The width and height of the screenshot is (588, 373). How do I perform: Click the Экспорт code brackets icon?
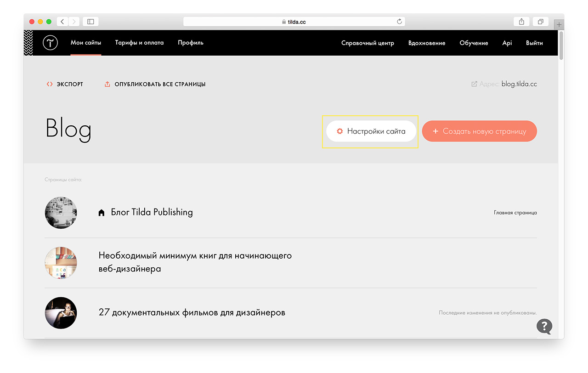[x=50, y=85]
